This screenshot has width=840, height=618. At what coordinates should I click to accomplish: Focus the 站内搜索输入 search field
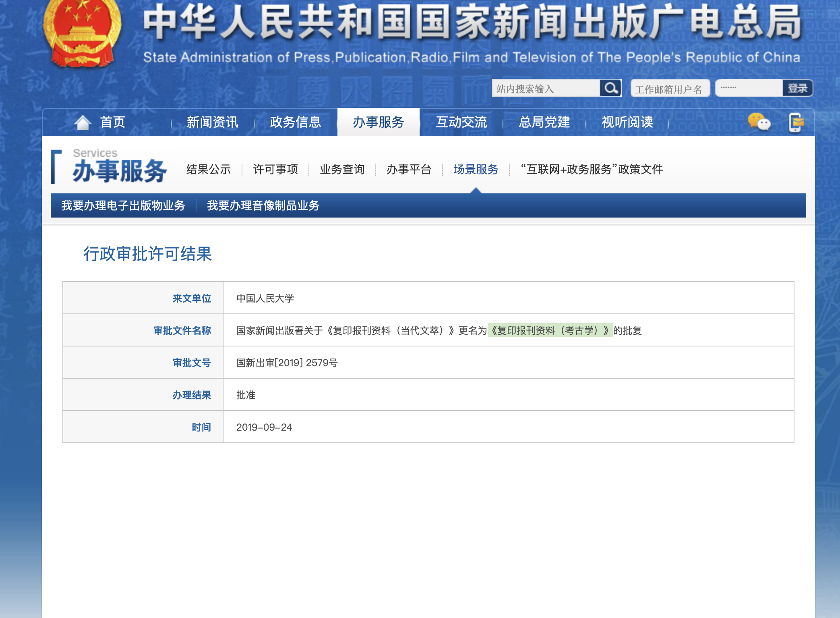point(546,88)
